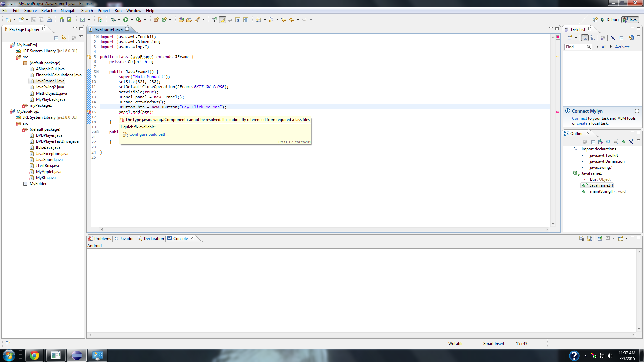The width and height of the screenshot is (644, 362).
Task: Switch to the Problems tab
Action: [x=99, y=239]
